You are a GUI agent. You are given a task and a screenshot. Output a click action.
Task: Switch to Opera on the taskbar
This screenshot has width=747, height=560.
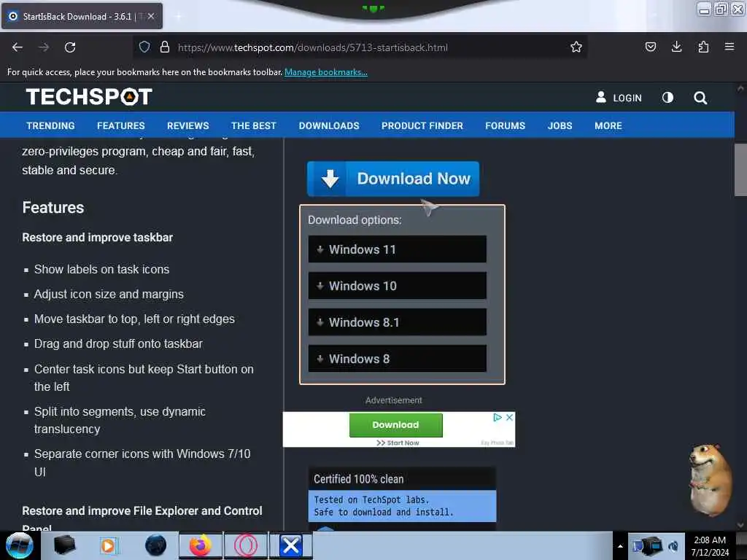pos(245,545)
